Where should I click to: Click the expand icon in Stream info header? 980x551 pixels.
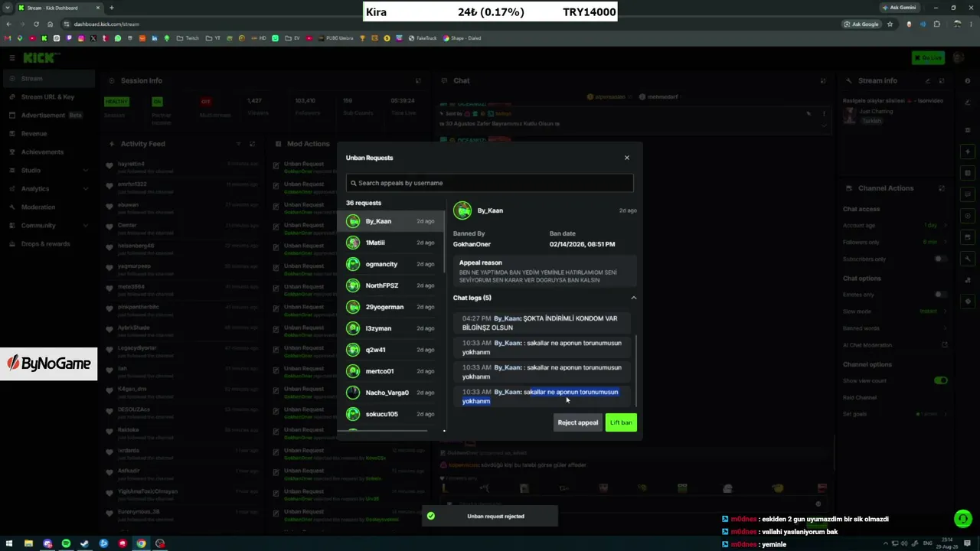pyautogui.click(x=941, y=80)
